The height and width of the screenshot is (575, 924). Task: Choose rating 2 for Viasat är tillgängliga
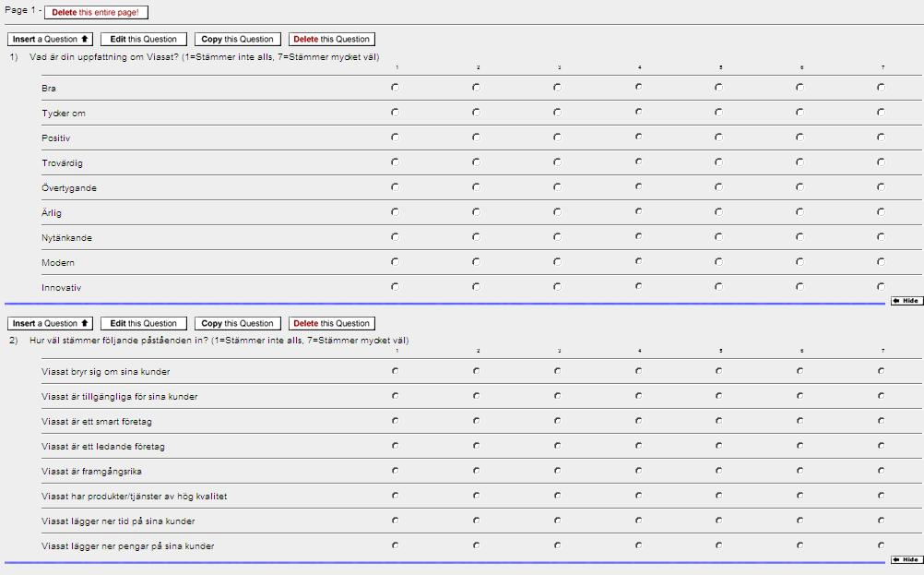click(476, 396)
